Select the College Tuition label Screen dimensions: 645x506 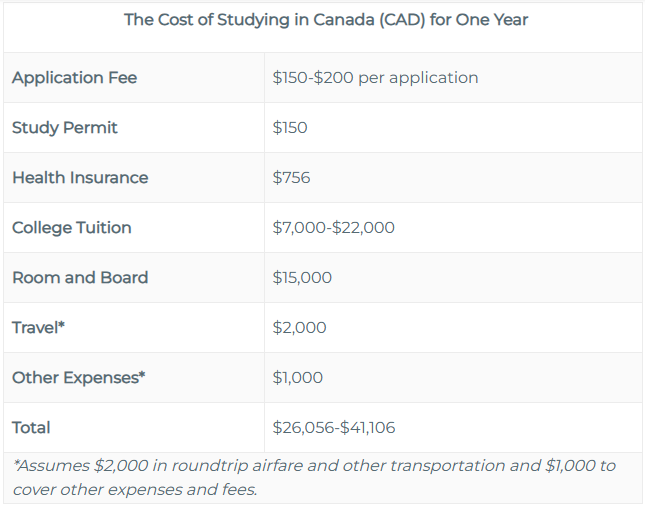[x=72, y=227]
